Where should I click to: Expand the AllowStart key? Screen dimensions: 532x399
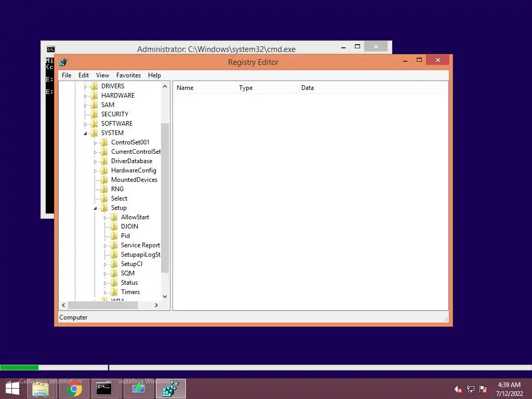(x=105, y=218)
